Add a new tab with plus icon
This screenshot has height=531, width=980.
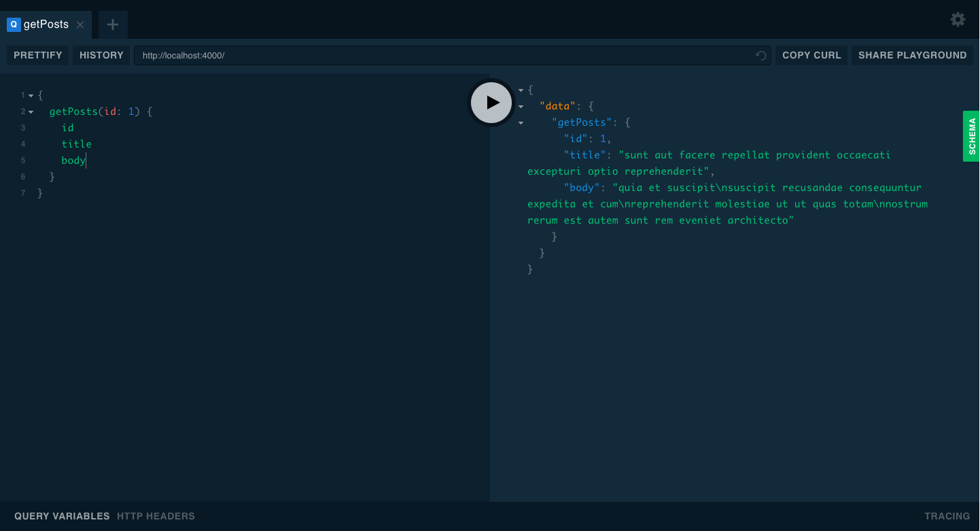point(113,25)
